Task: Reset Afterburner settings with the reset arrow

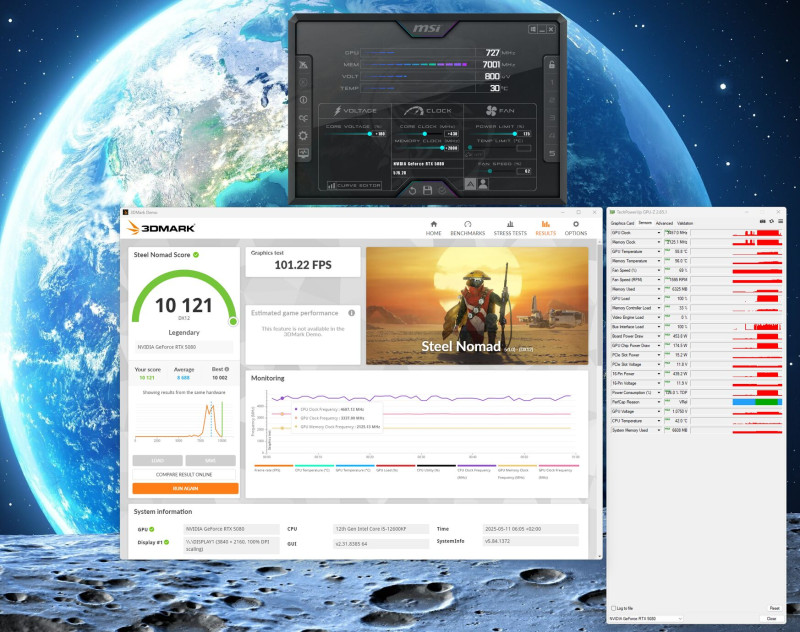Action: pos(412,191)
